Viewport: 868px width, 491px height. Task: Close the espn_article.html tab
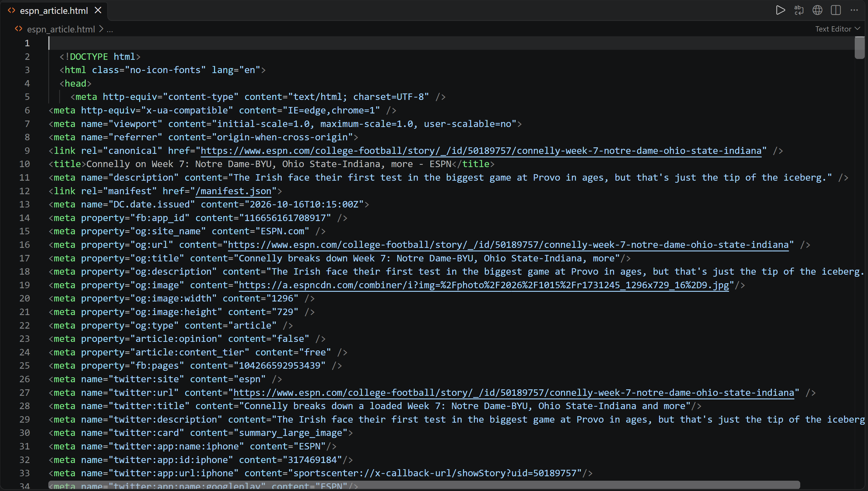tap(98, 10)
